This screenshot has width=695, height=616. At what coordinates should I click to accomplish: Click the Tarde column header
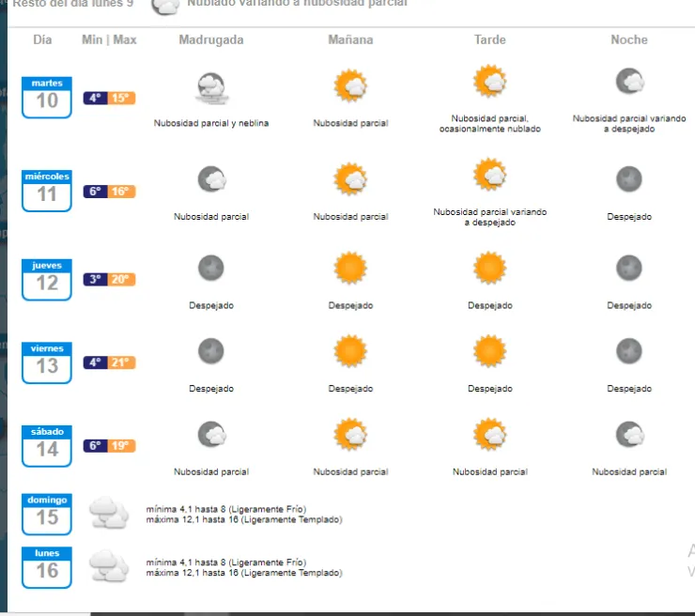[x=489, y=39]
